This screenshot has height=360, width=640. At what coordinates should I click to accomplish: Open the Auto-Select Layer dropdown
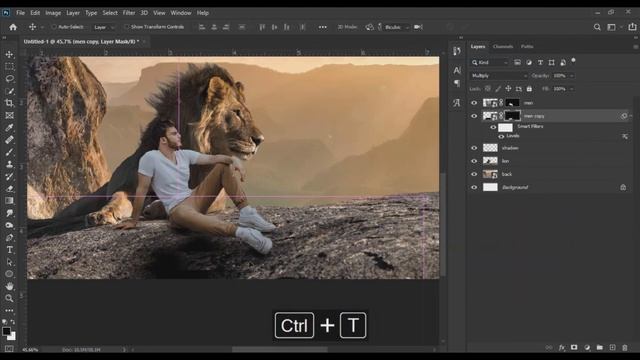104,27
